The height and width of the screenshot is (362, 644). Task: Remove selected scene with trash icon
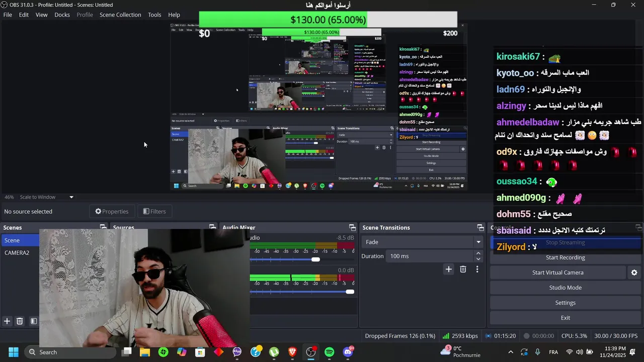point(20,321)
